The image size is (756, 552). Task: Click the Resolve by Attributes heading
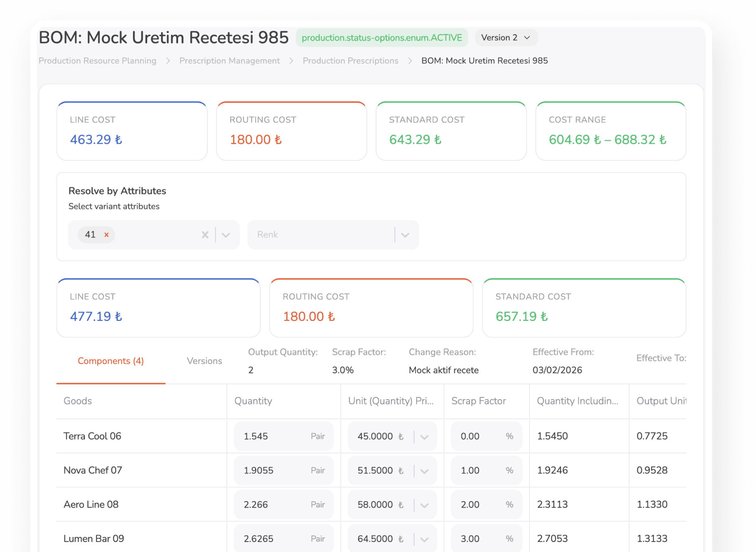coord(117,191)
